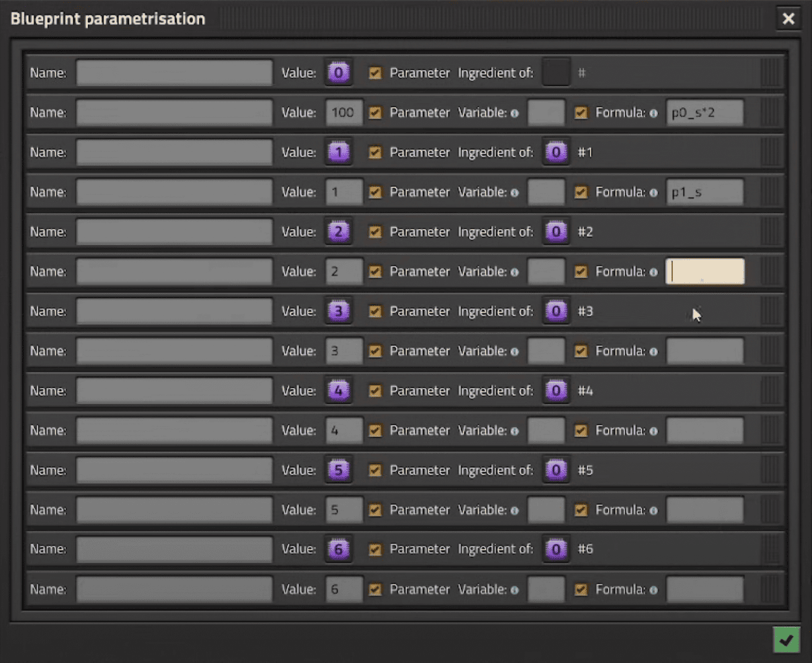Screen dimensions: 812x663
Task: Toggle Parameter checkbox in value 3 row
Action: pyautogui.click(x=375, y=350)
